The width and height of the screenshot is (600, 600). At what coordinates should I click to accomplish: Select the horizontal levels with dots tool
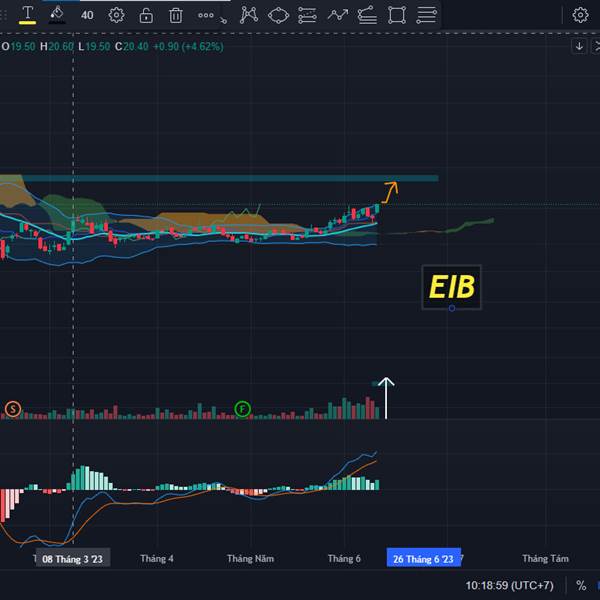(x=308, y=15)
